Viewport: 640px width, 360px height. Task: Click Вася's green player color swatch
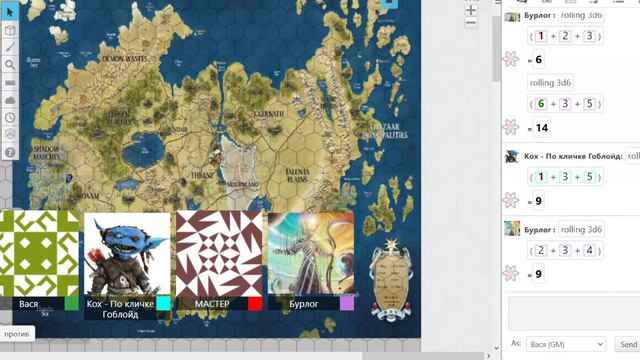point(71,304)
